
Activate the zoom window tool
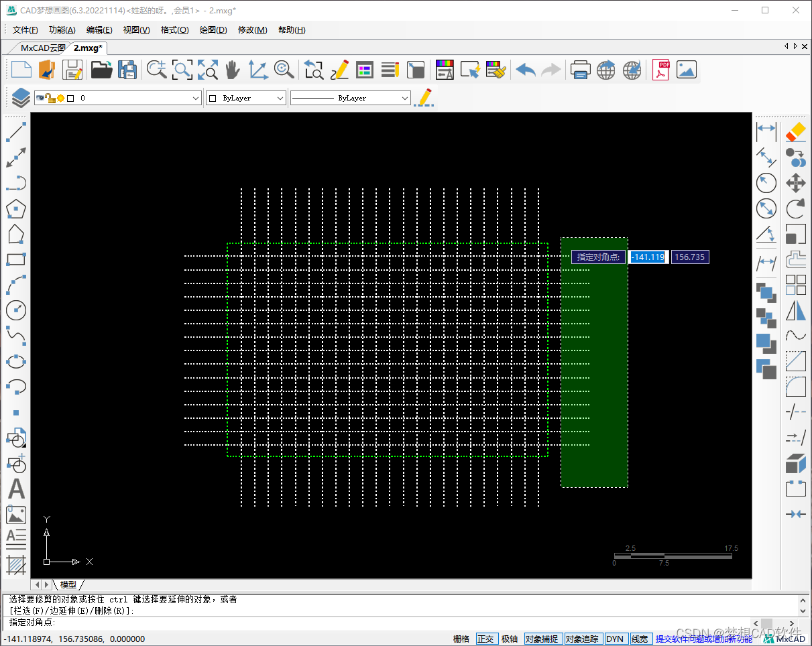pos(182,70)
